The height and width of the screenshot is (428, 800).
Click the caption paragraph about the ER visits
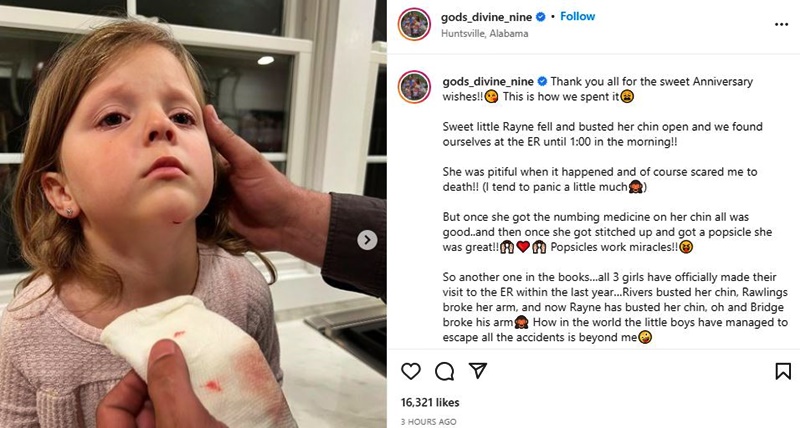click(x=615, y=308)
